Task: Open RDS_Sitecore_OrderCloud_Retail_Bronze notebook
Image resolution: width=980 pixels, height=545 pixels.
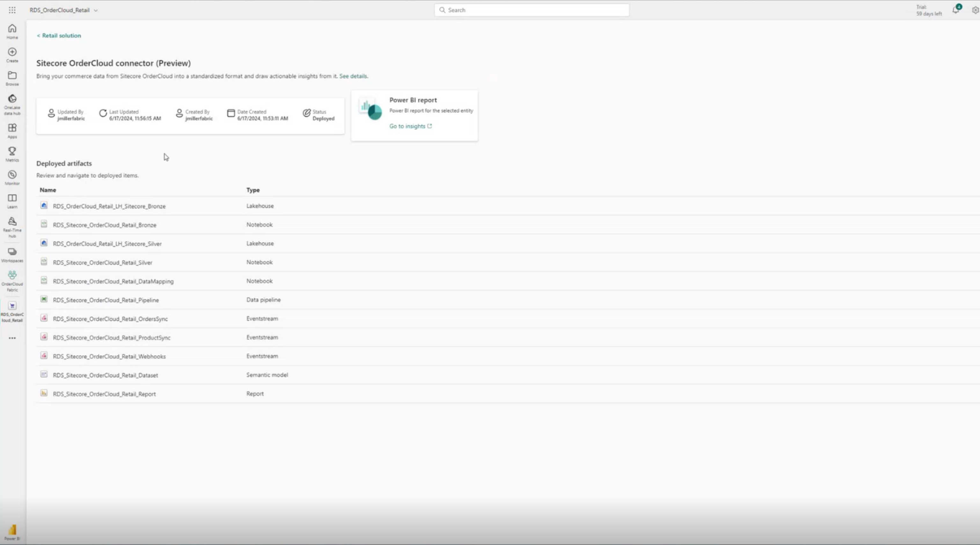Action: (105, 225)
